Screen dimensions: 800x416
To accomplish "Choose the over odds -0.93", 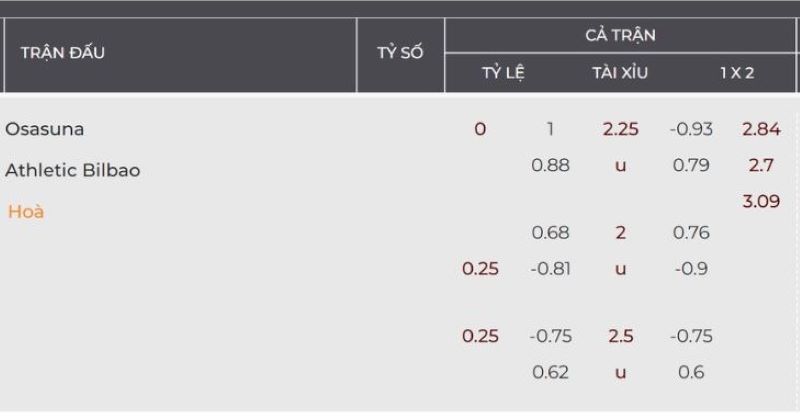I will tap(691, 129).
